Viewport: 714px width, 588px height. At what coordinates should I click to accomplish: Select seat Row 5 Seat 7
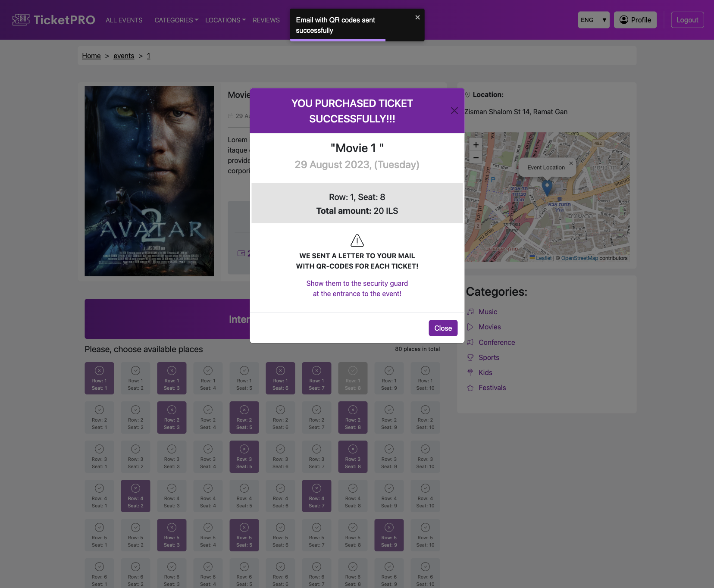click(x=316, y=535)
